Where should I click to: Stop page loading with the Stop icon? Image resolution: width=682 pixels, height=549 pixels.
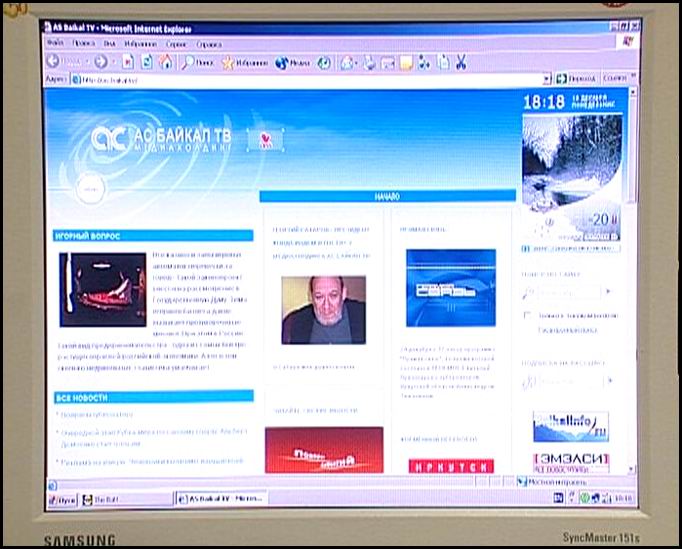point(128,62)
